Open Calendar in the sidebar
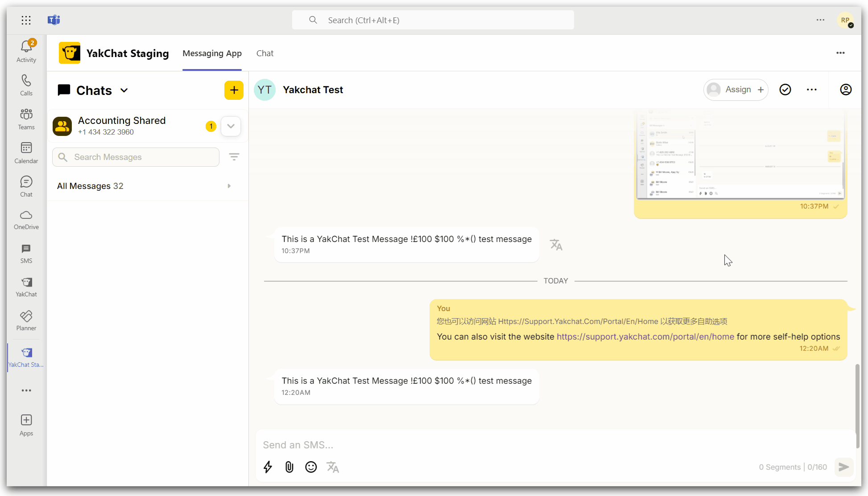Viewport: 868px width, 496px height. pos(26,153)
